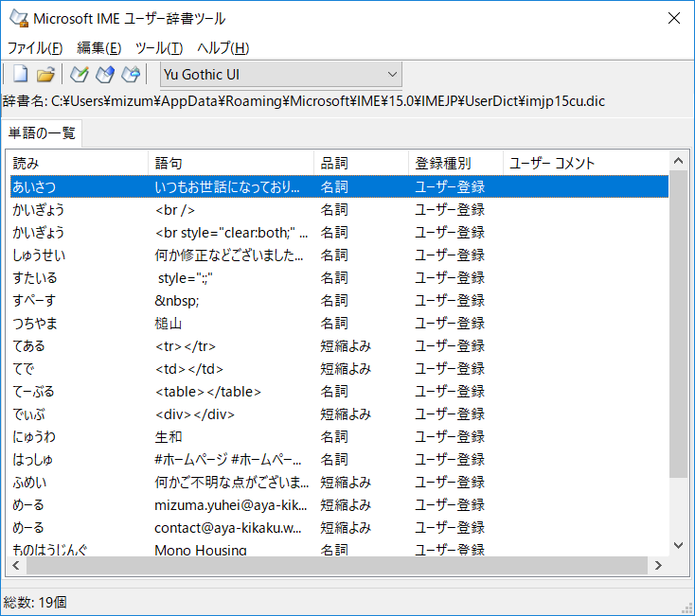Select the row with <br /> entry
695x616 pixels.
tap(339, 209)
